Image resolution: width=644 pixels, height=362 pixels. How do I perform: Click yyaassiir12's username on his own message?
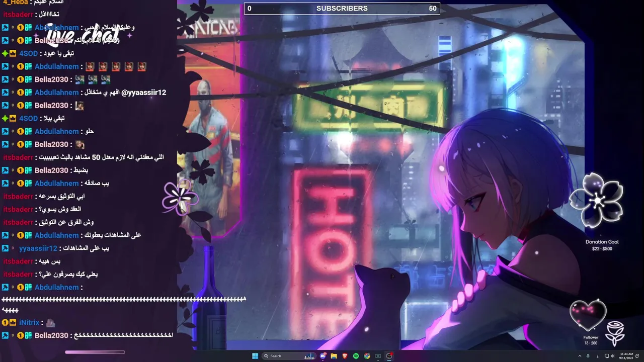(x=38, y=248)
